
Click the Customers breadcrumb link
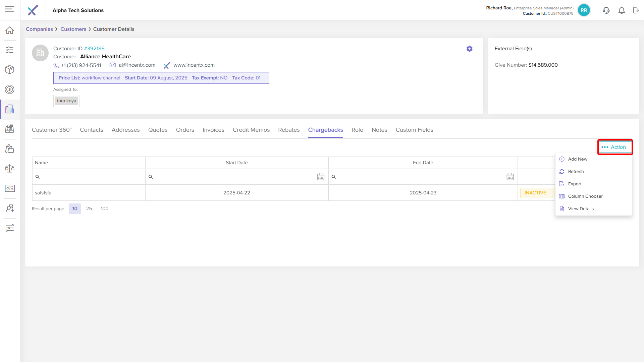pos(73,29)
